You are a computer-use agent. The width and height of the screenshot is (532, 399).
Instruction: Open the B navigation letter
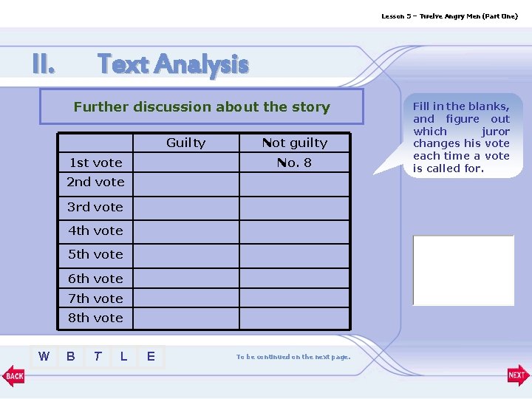71,356
